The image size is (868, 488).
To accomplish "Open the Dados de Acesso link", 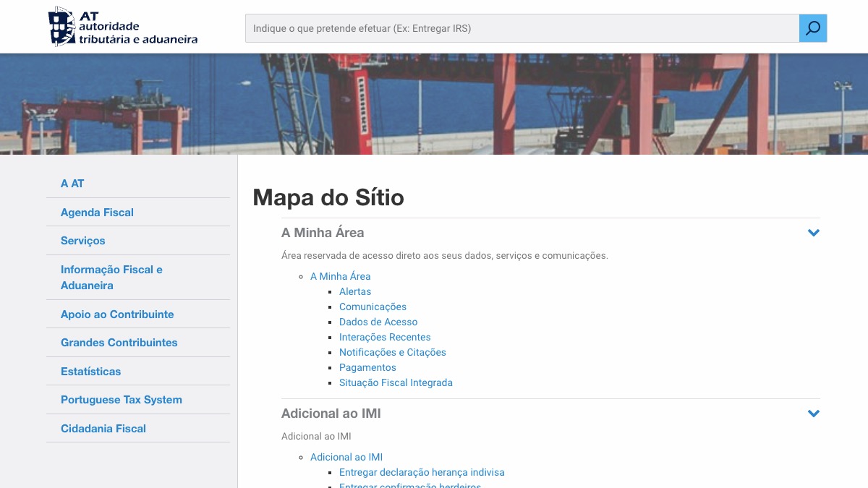I will tap(378, 322).
